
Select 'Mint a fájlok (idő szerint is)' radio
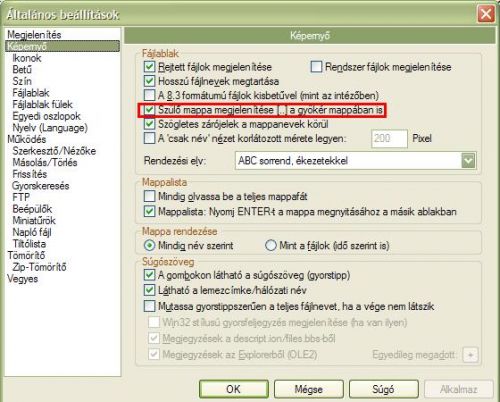click(271, 246)
